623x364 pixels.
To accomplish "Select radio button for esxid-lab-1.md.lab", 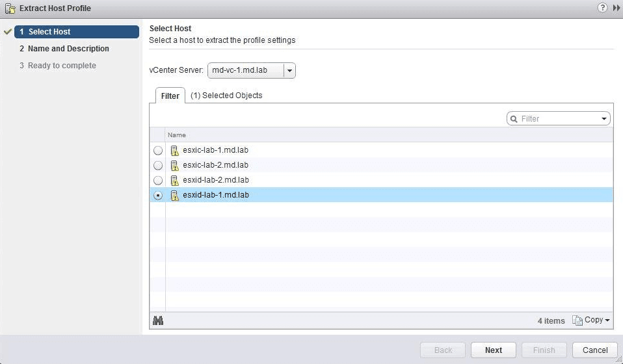I will (158, 195).
